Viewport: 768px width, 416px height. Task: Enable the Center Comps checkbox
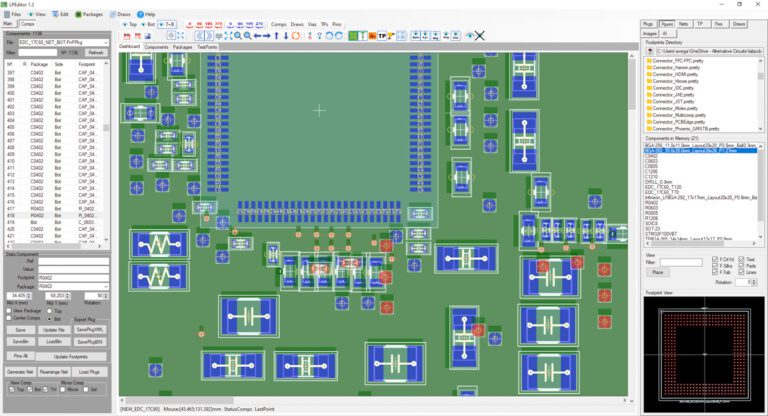(9, 318)
